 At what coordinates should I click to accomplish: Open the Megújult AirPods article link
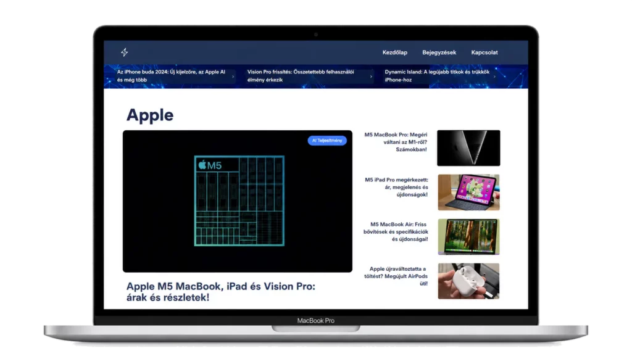(396, 276)
